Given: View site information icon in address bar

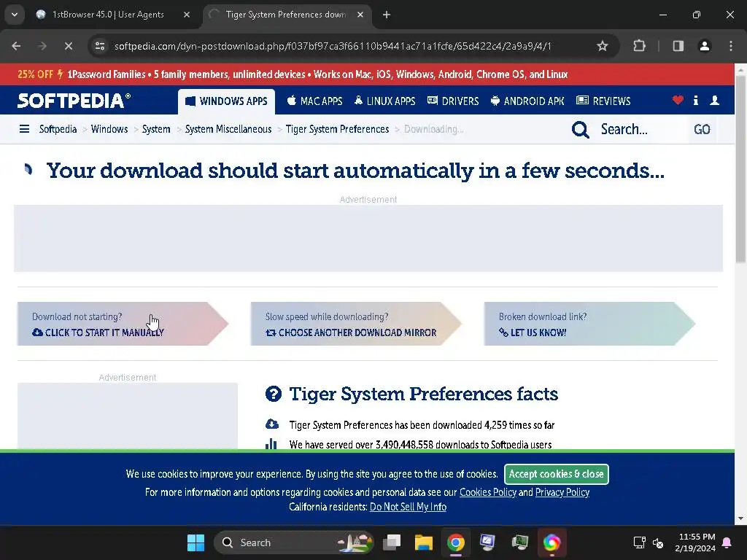Looking at the screenshot, I should point(99,46).
